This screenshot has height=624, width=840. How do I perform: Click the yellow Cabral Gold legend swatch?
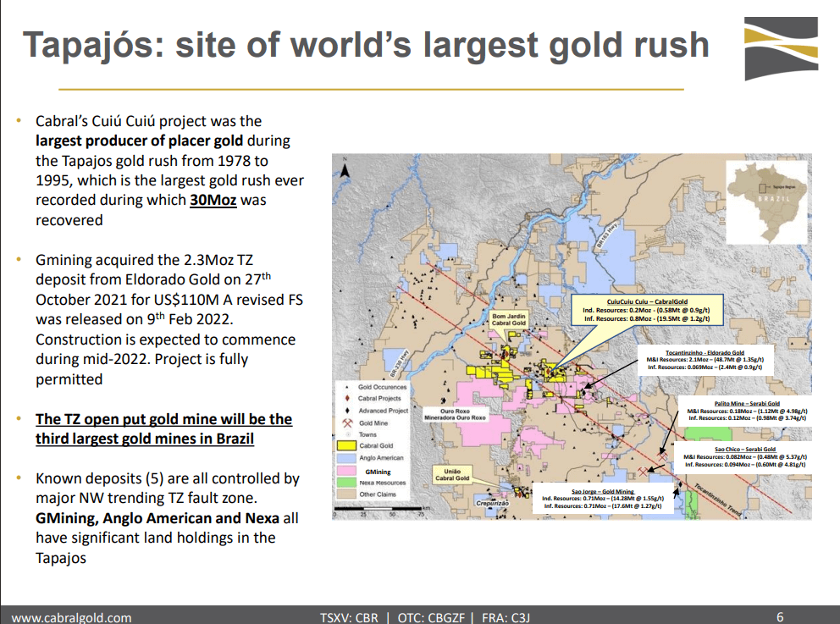(x=346, y=445)
